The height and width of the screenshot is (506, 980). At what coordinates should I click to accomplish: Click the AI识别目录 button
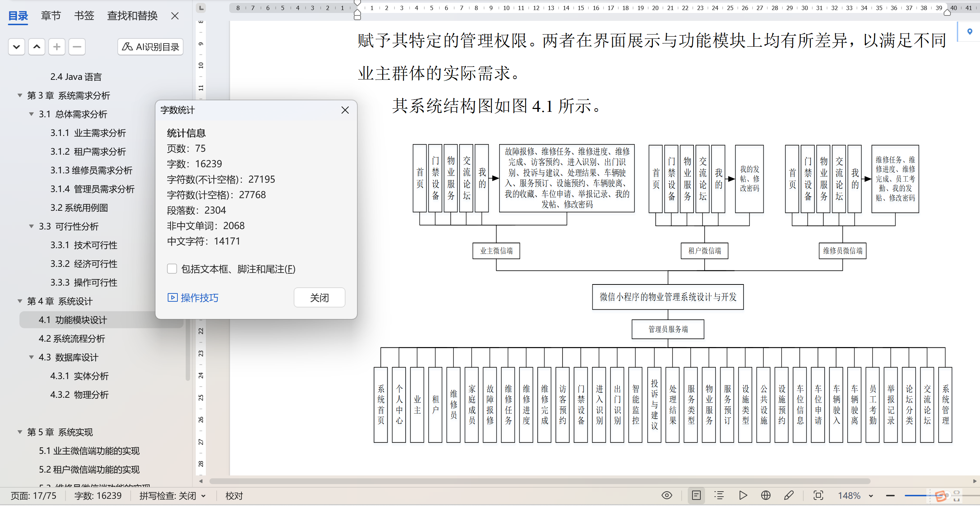(x=150, y=47)
